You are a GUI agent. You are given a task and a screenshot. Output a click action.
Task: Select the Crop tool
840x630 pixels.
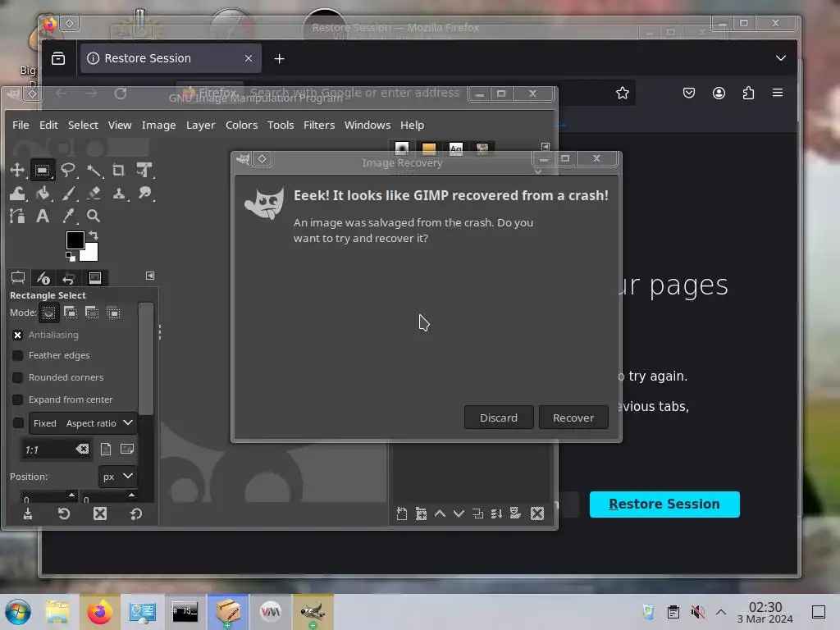tap(118, 171)
